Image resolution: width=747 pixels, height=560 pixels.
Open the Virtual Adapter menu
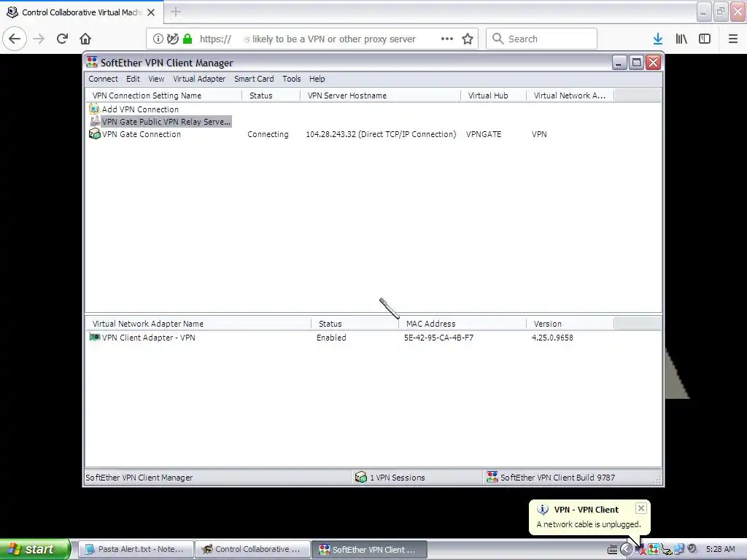tap(199, 79)
